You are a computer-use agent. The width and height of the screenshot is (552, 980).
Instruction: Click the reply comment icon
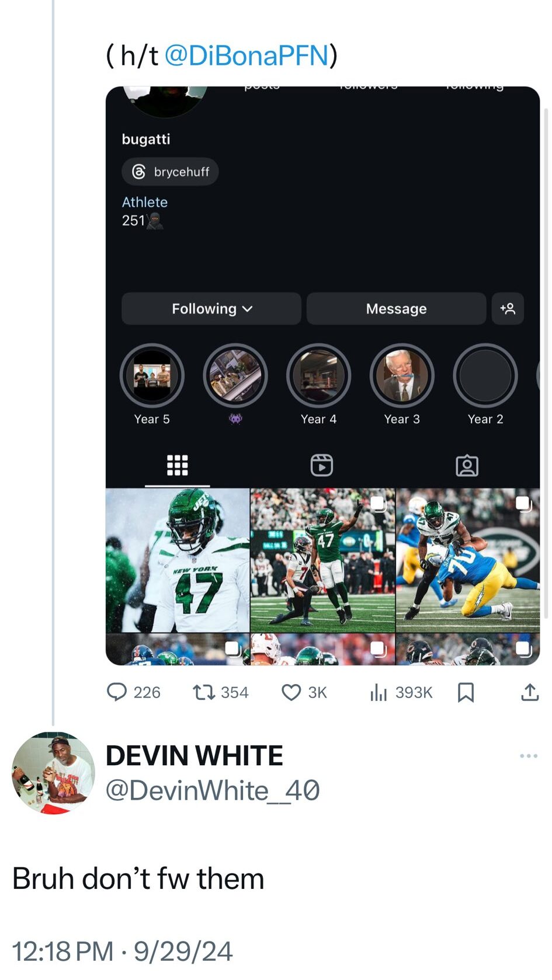coord(117,692)
